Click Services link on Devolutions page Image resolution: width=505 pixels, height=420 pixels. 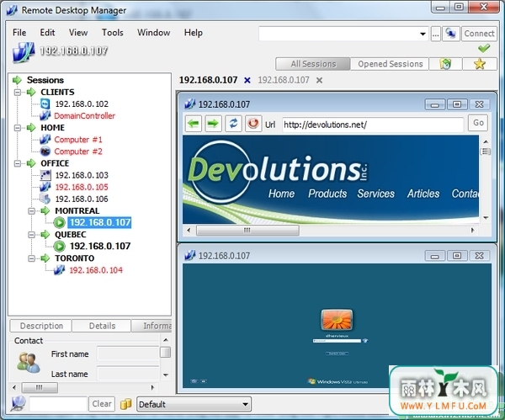376,194
